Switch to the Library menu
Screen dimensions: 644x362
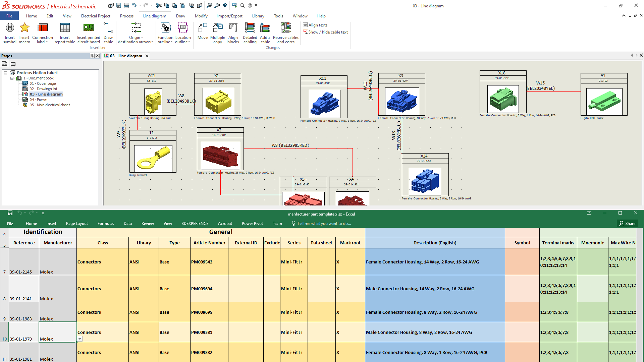(x=259, y=16)
